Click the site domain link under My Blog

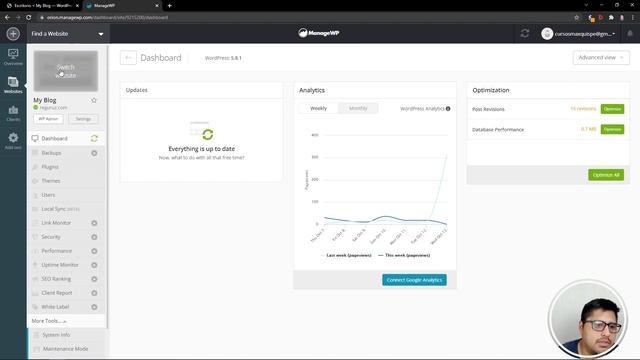point(53,108)
